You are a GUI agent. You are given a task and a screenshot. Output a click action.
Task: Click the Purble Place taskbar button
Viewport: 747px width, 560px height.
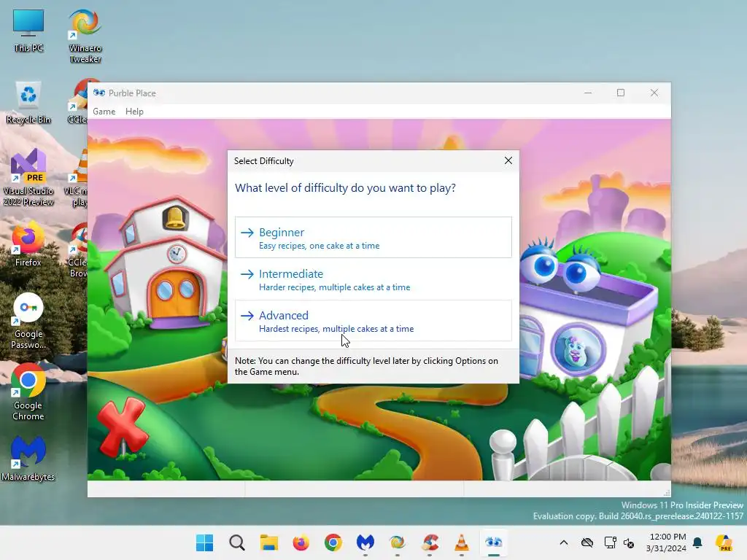pyautogui.click(x=494, y=542)
